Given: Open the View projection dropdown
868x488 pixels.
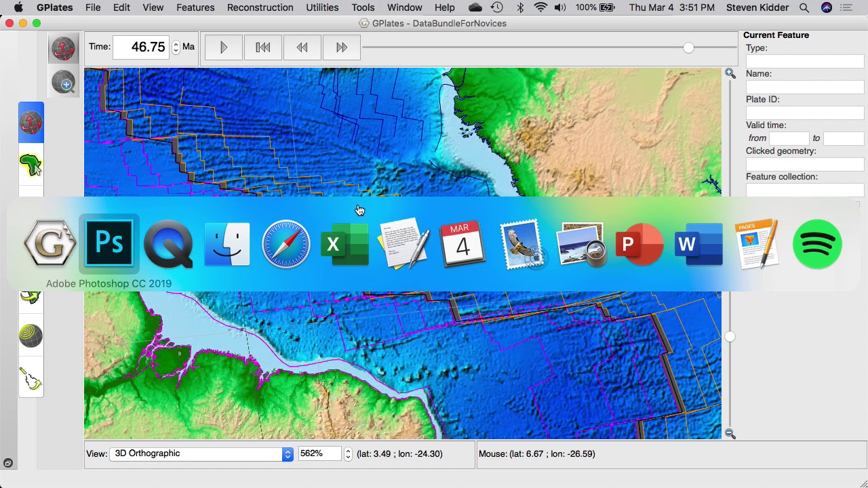Looking at the screenshot, I should click(x=202, y=453).
